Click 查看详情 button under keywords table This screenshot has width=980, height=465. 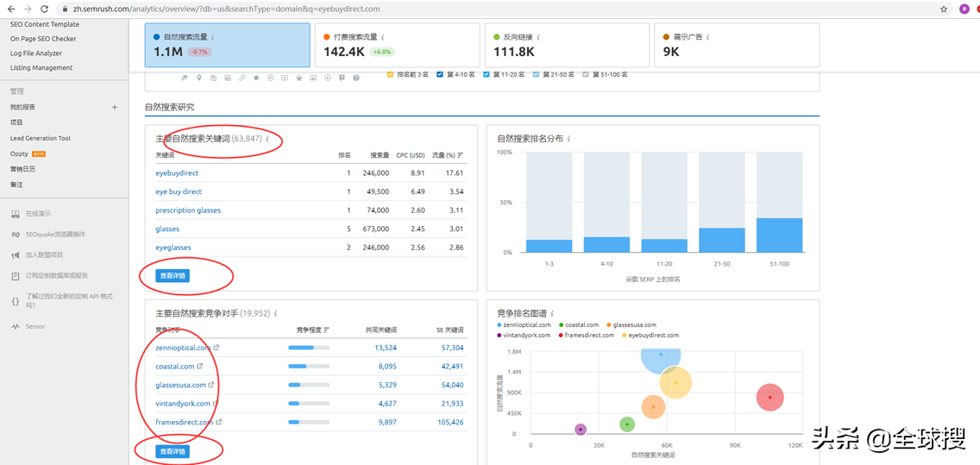tap(173, 276)
